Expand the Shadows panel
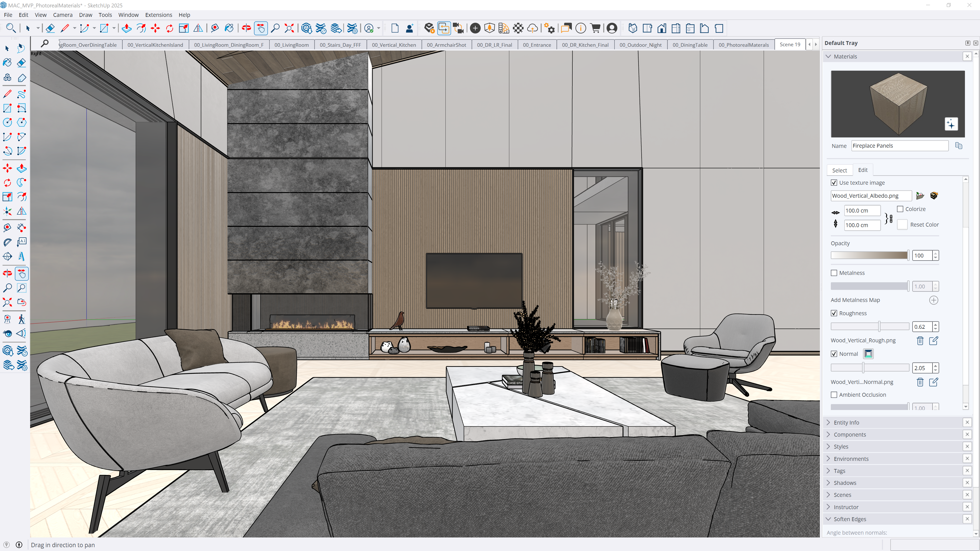 [x=845, y=483]
